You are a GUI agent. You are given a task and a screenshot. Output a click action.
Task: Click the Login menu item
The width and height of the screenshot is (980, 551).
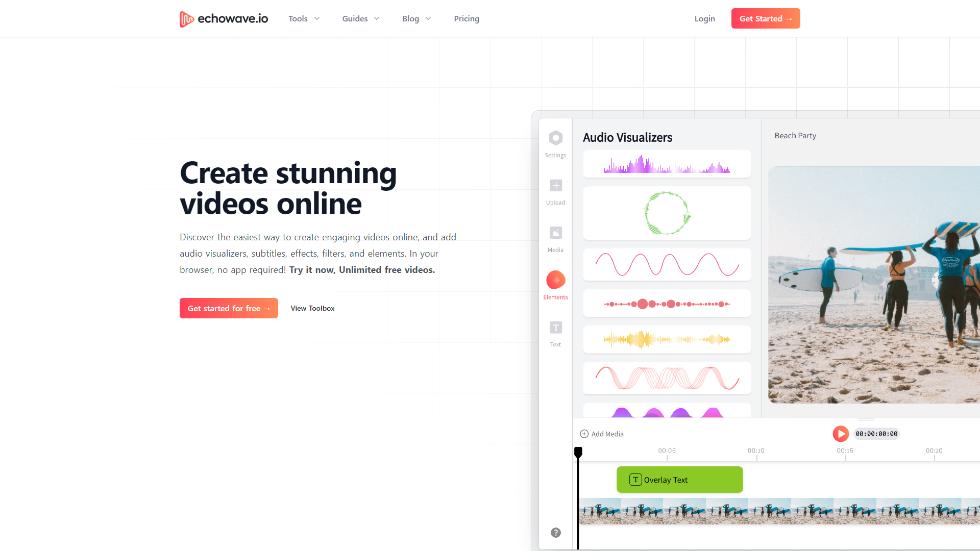704,18
